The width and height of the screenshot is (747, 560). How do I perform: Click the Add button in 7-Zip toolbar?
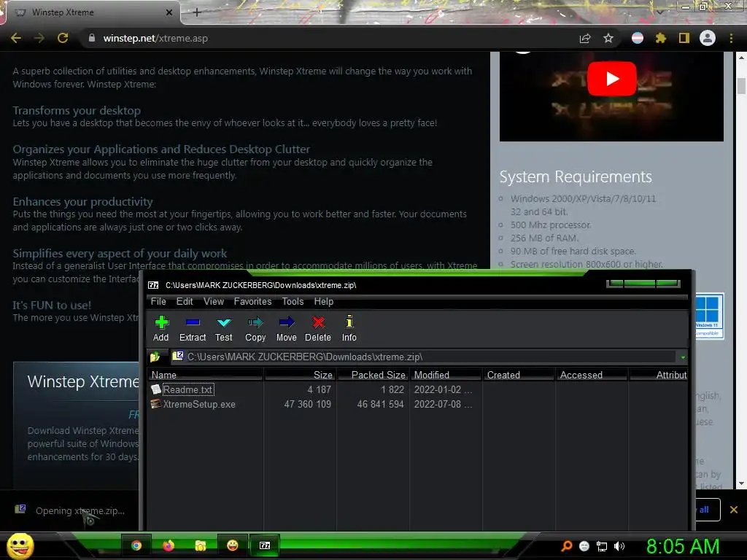tap(161, 328)
